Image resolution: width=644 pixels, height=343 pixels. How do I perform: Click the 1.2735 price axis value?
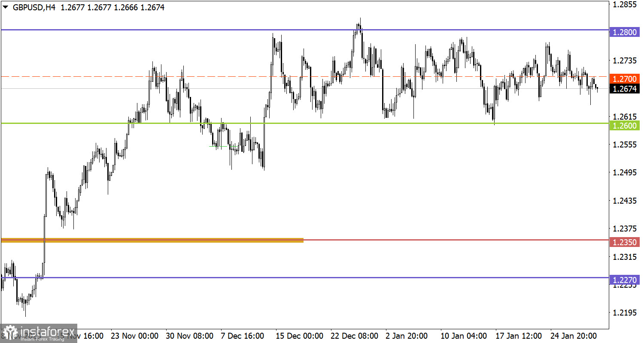pos(625,60)
